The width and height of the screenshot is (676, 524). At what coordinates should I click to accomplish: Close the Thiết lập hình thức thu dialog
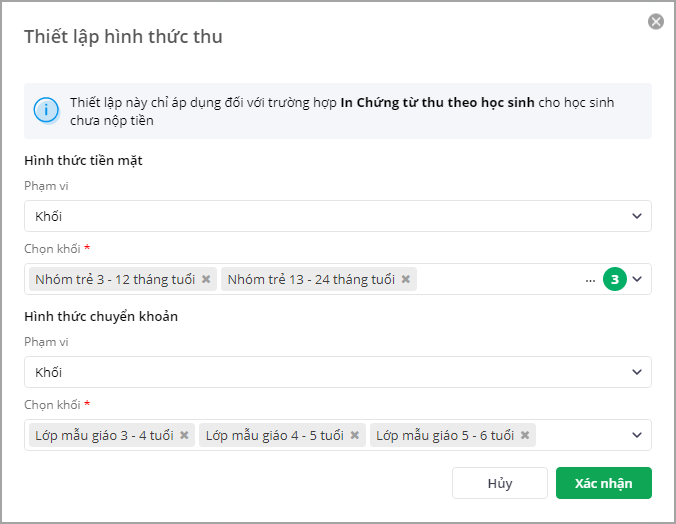click(x=656, y=21)
